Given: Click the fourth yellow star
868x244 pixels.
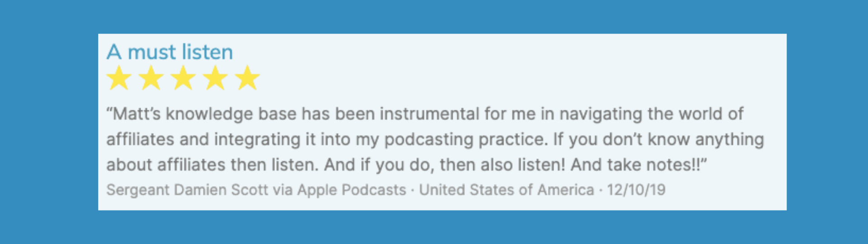Looking at the screenshot, I should click(x=215, y=78).
